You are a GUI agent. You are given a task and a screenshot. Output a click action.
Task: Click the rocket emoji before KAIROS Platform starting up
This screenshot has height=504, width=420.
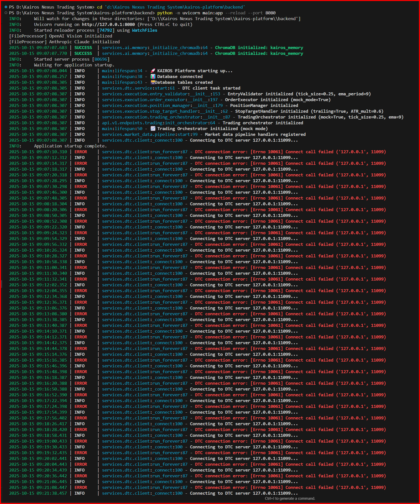coord(153,71)
